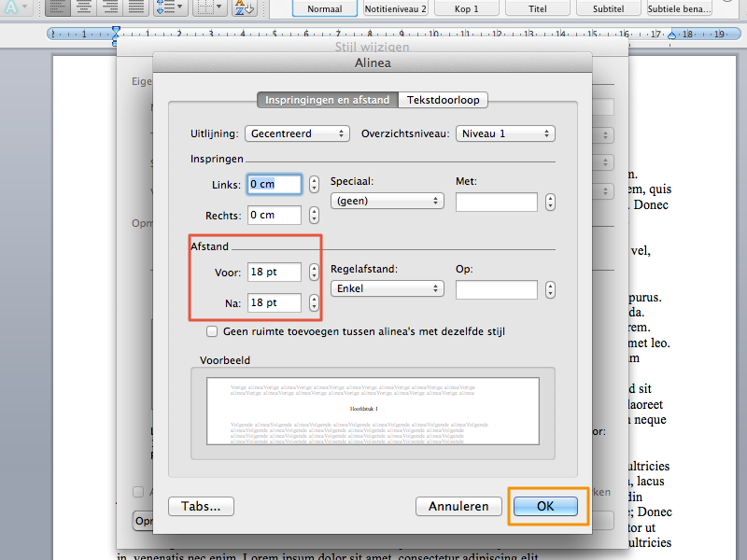Confirm the Alinea dialog with OK
Viewport: 747px width, 560px height.
[x=545, y=506]
